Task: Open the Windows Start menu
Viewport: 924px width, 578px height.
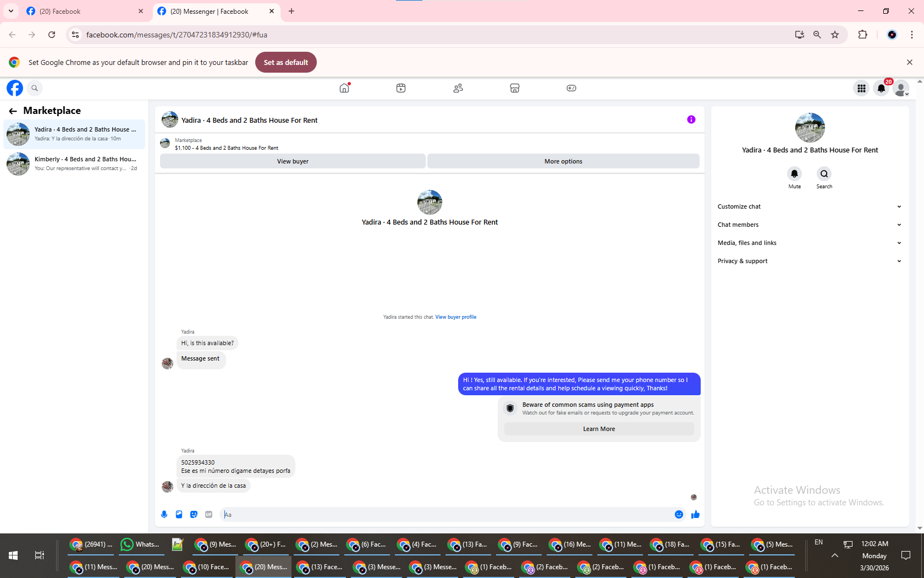Action: coord(13,555)
